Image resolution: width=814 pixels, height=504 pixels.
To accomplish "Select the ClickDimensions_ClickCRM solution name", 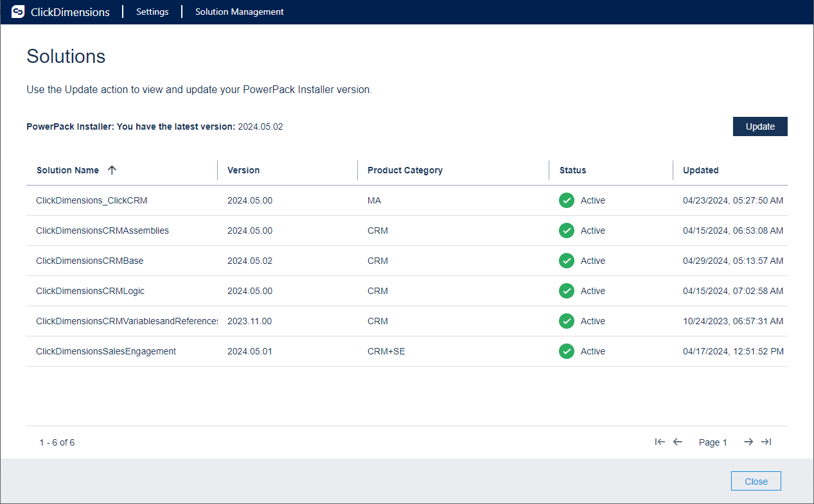I will click(x=92, y=200).
